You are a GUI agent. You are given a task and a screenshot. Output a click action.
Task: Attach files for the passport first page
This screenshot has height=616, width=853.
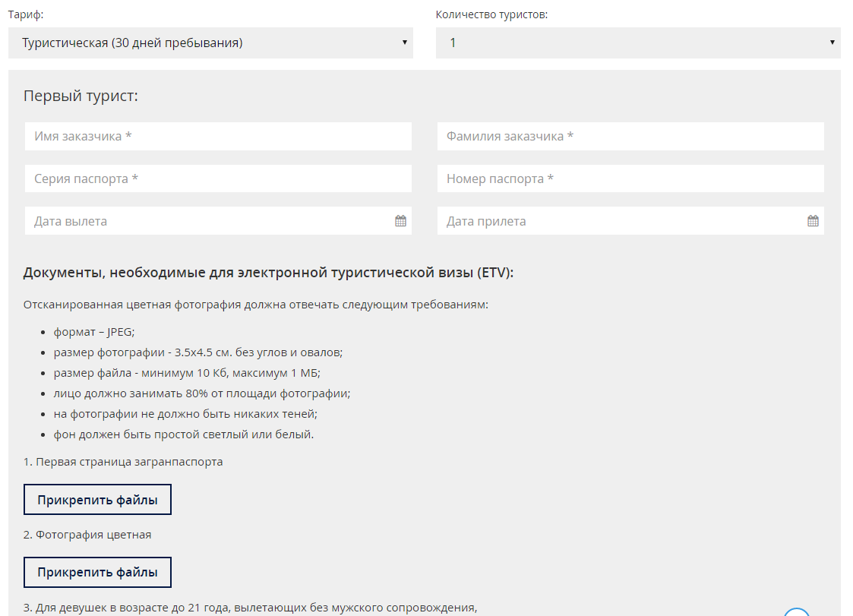pos(97,500)
